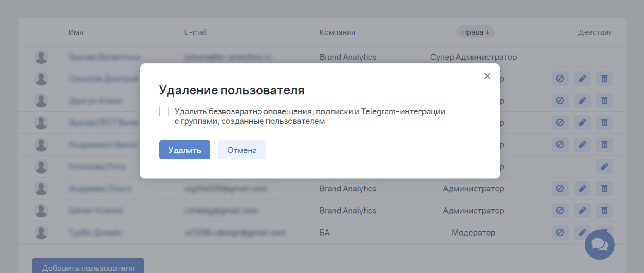Image resolution: width=644 pixels, height=273 pixels.
Task: Edit the user in the Модератор row
Action: (x=582, y=232)
